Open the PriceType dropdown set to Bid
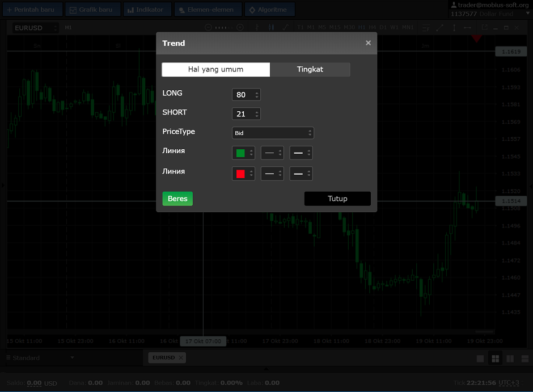This screenshot has width=533, height=392. click(273, 133)
